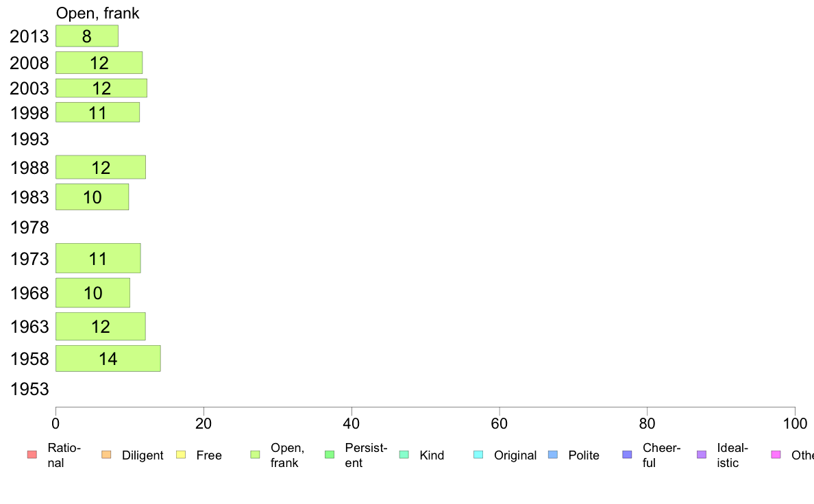Select the Kind legend swatch

coord(404,455)
